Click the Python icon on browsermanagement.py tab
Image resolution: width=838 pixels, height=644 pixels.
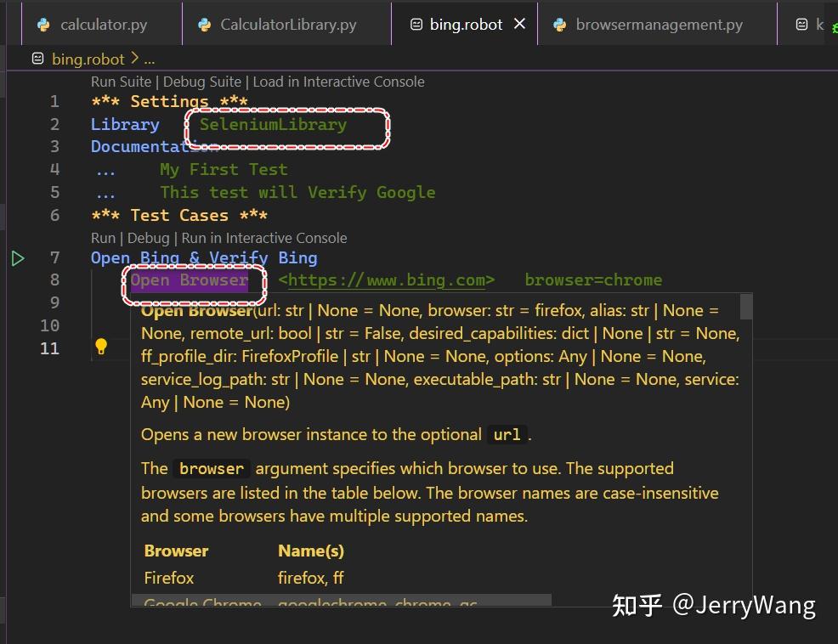coord(560,25)
